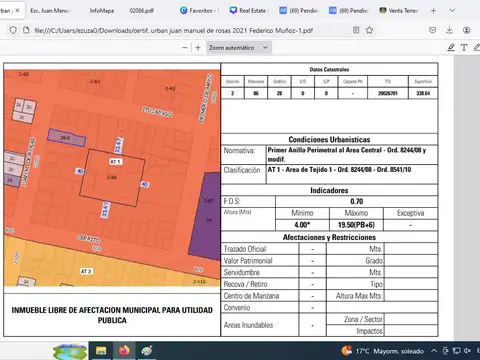Open the Firefox account menu icon

click(x=467, y=30)
